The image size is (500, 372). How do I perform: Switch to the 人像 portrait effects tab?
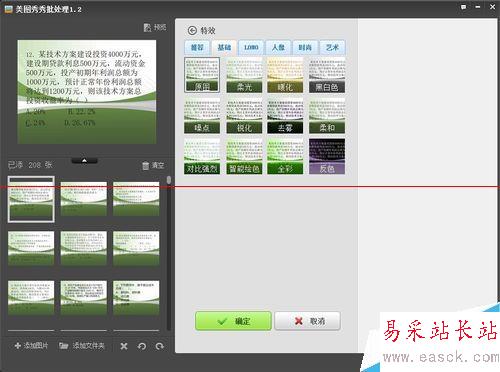(278, 47)
